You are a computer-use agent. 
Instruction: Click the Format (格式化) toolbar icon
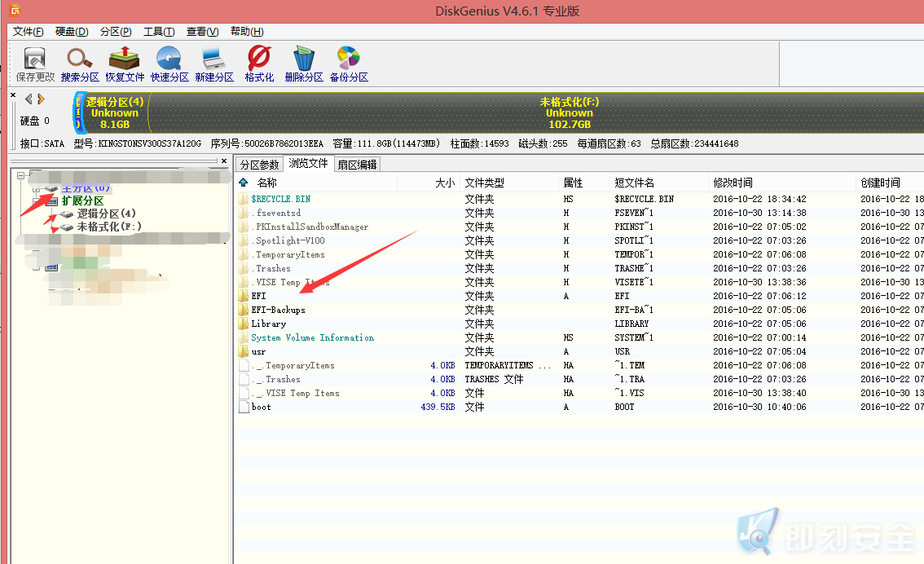tap(259, 64)
